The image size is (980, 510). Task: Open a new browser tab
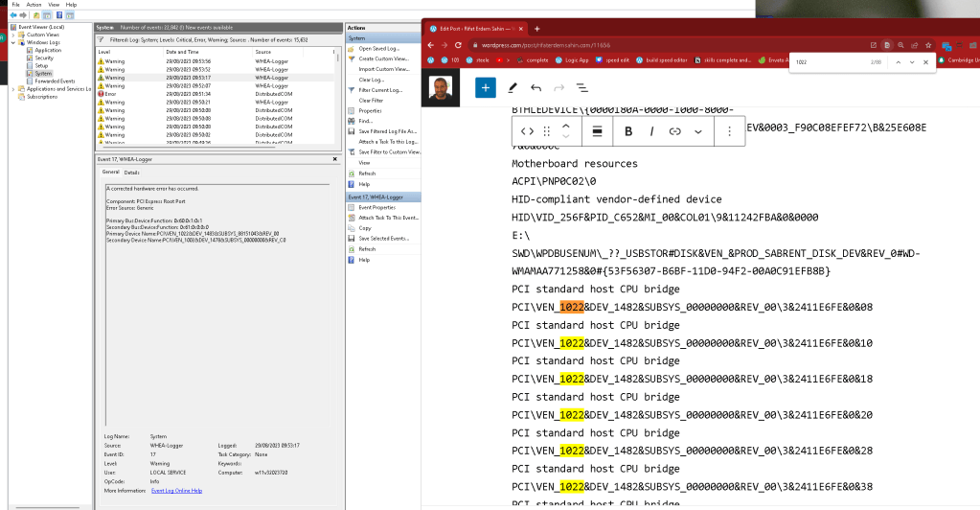click(x=536, y=28)
